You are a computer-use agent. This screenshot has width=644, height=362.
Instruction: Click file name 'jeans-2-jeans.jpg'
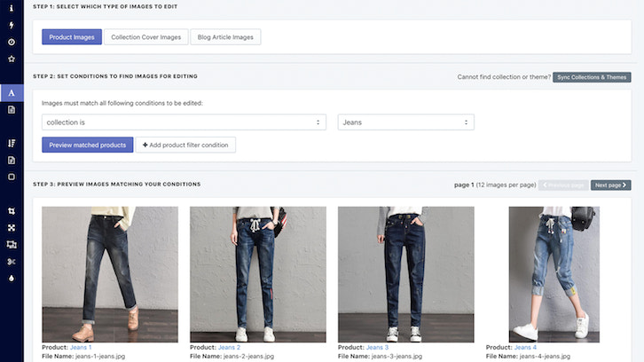click(248, 357)
